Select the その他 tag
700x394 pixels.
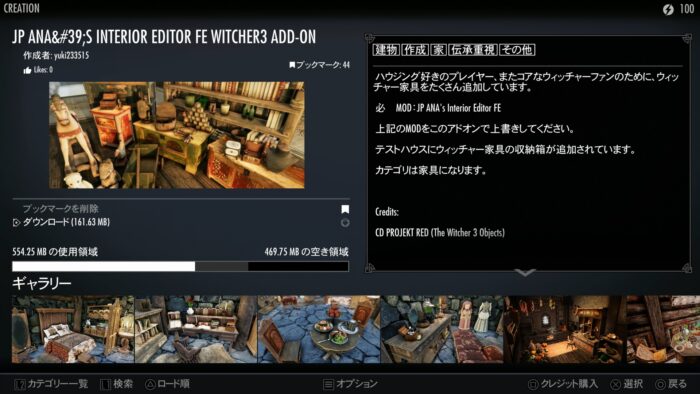pyautogui.click(x=517, y=50)
